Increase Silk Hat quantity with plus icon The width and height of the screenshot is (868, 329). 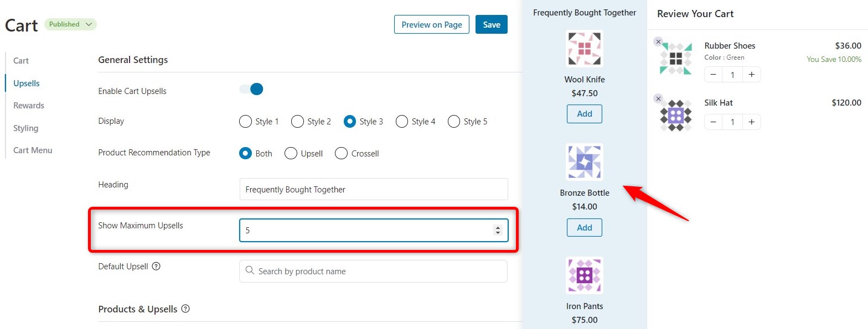click(x=751, y=122)
